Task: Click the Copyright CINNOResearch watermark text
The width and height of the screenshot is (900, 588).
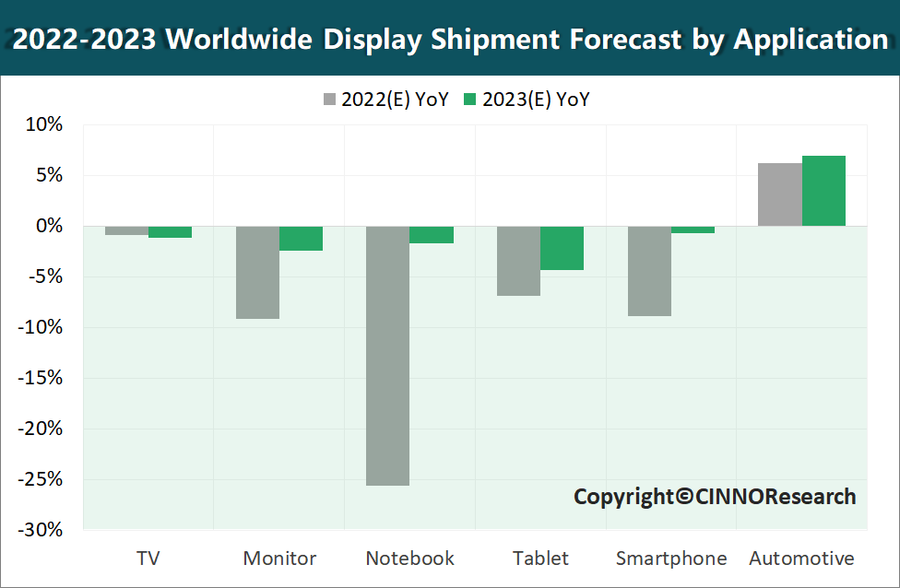Action: point(715,497)
